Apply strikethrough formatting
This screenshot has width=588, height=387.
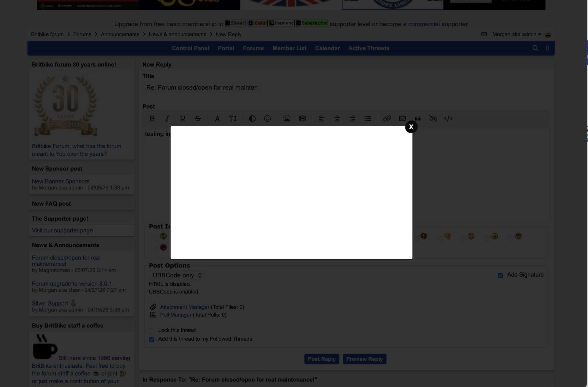click(198, 119)
